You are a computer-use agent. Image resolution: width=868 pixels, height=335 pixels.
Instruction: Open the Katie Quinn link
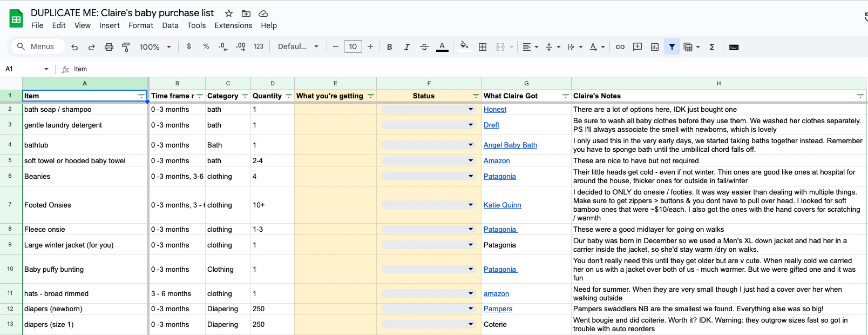tap(502, 205)
